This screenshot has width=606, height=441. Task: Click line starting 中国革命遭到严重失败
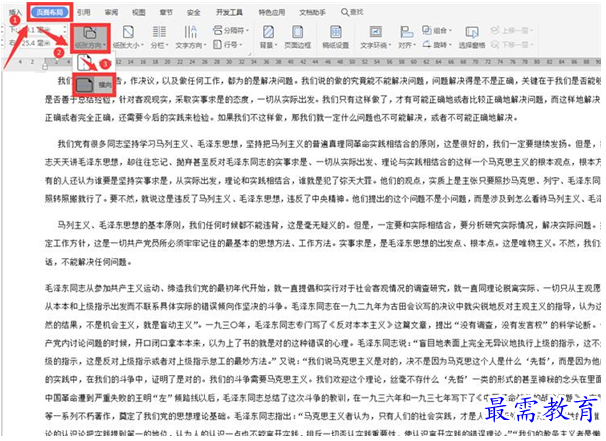click(x=323, y=398)
